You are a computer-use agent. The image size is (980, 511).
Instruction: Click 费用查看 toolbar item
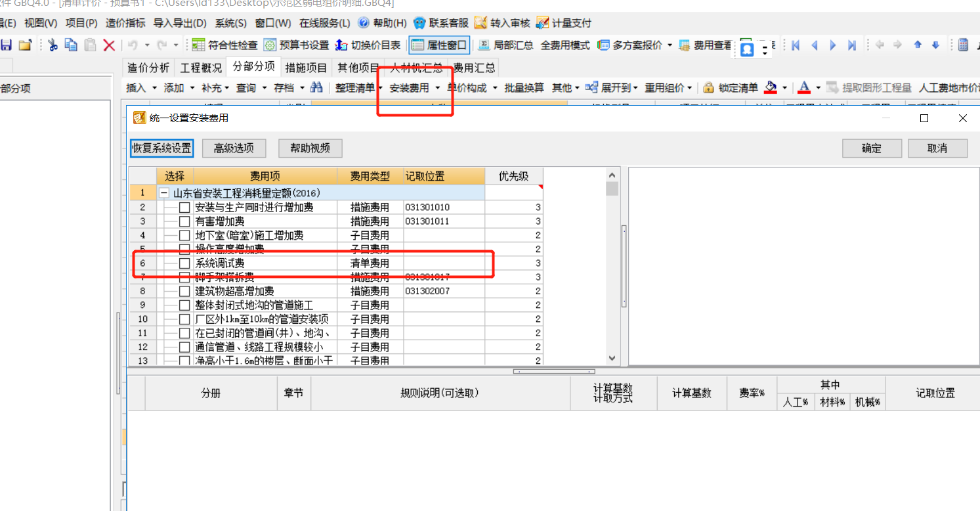706,45
